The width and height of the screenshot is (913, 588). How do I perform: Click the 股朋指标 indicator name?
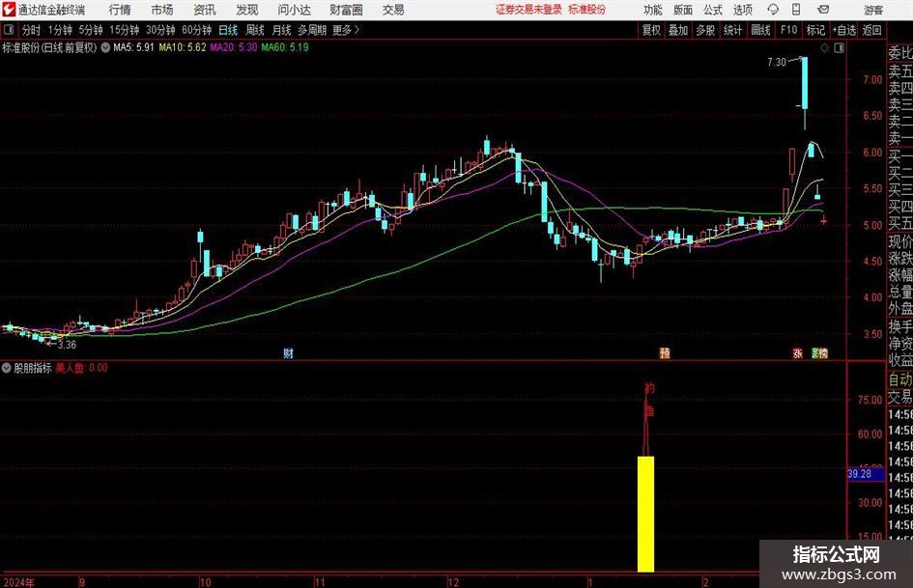click(33, 368)
